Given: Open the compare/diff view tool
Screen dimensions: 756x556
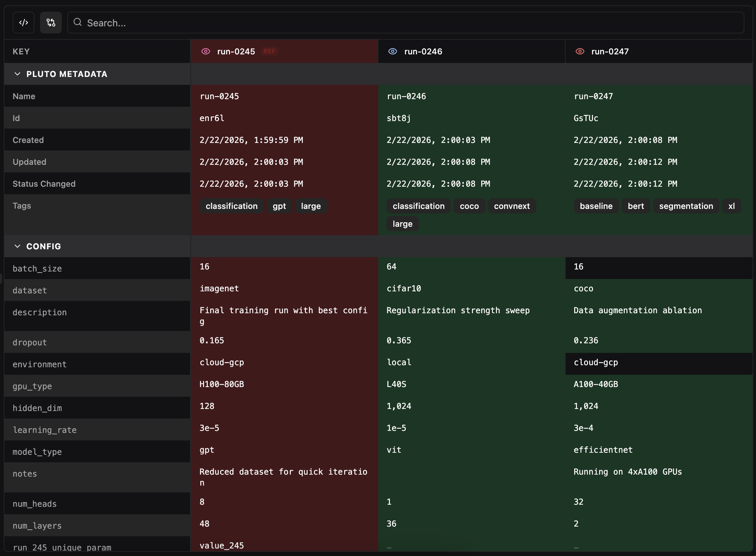Looking at the screenshot, I should point(51,23).
